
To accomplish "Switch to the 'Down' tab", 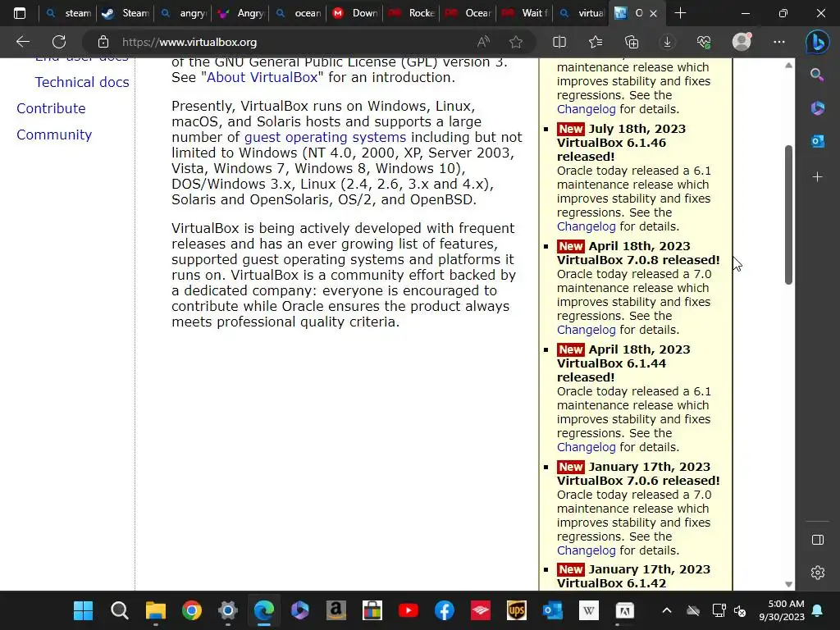I will pyautogui.click(x=354, y=13).
